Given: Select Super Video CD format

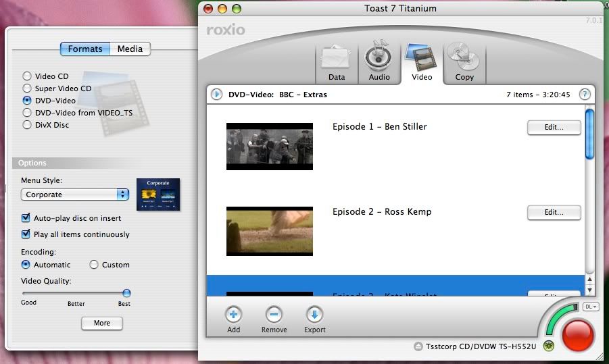Looking at the screenshot, I should click(27, 88).
